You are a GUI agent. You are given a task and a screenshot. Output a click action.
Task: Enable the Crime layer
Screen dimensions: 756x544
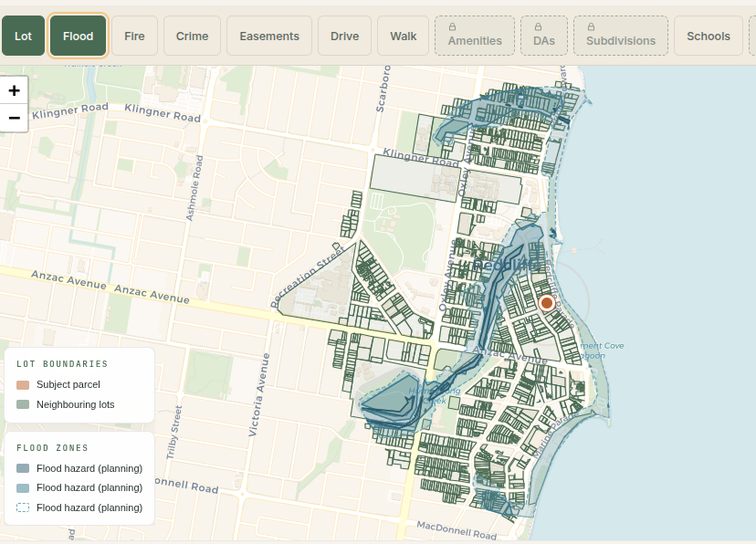(192, 36)
